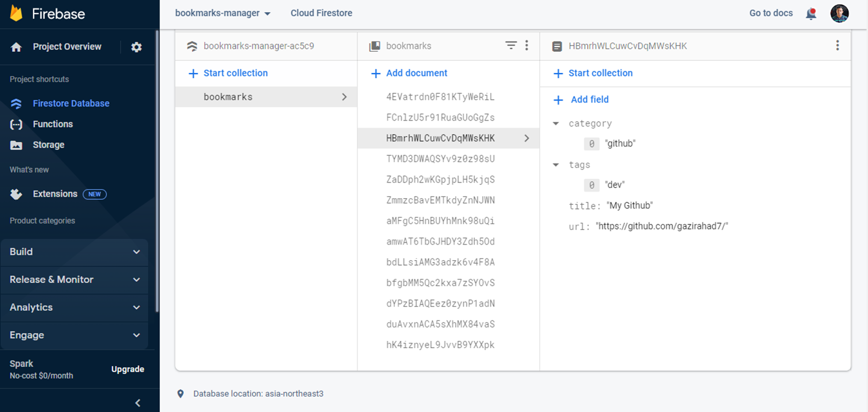Collapse the sidebar with bottom chevron

click(x=137, y=403)
